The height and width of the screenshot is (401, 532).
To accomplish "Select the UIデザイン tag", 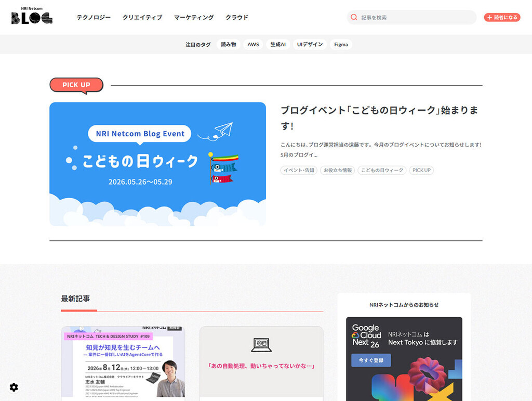I will 310,45.
